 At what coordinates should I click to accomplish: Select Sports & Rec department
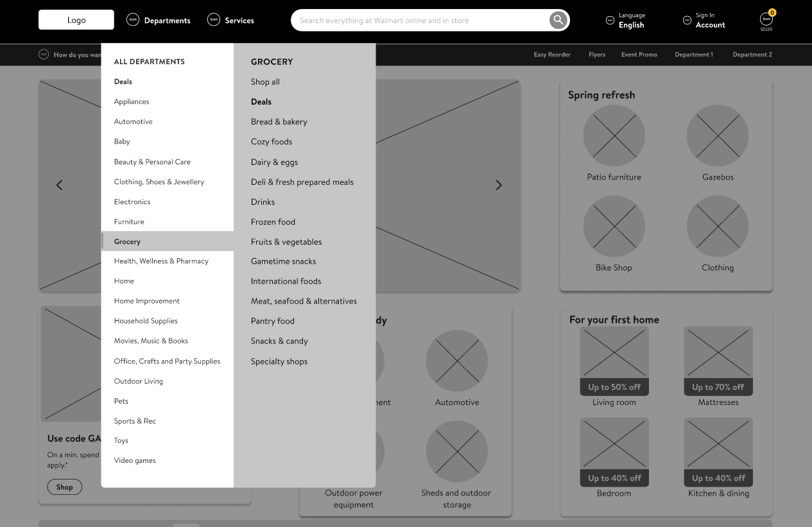(x=135, y=420)
